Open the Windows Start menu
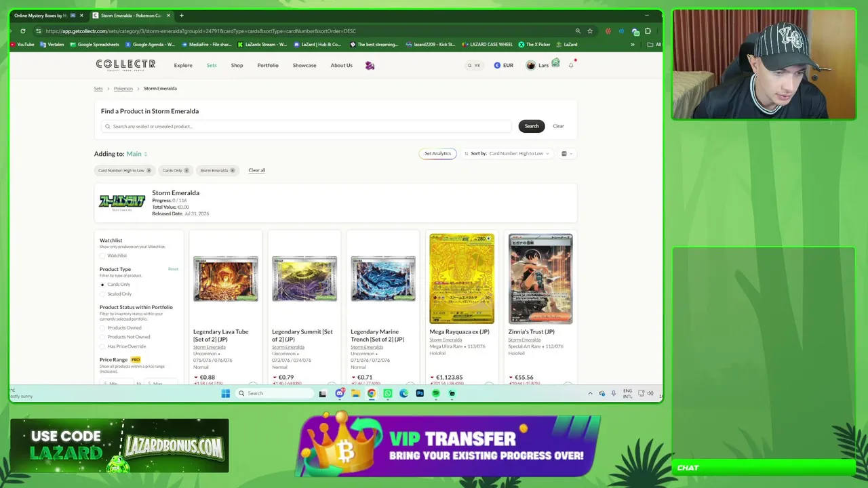Image resolution: width=868 pixels, height=488 pixels. pos(225,393)
